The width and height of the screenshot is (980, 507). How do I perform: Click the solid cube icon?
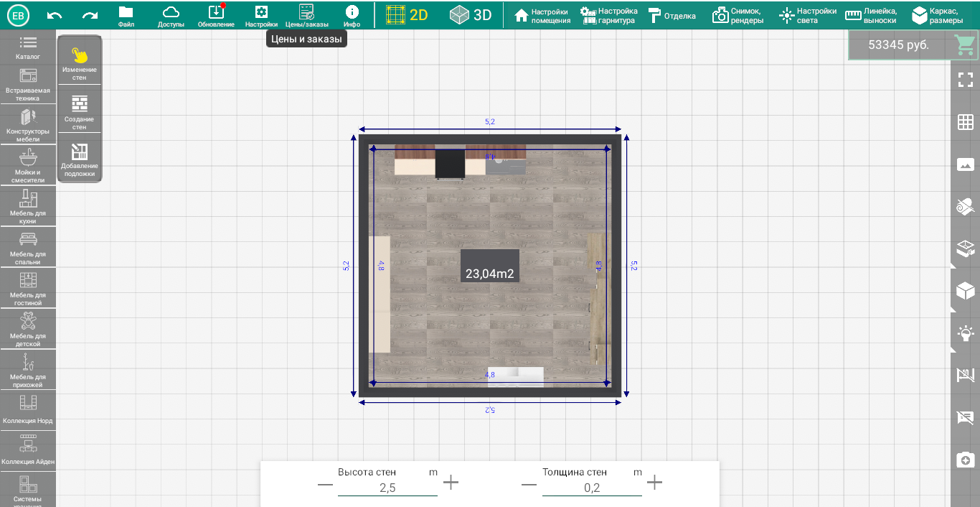966,291
